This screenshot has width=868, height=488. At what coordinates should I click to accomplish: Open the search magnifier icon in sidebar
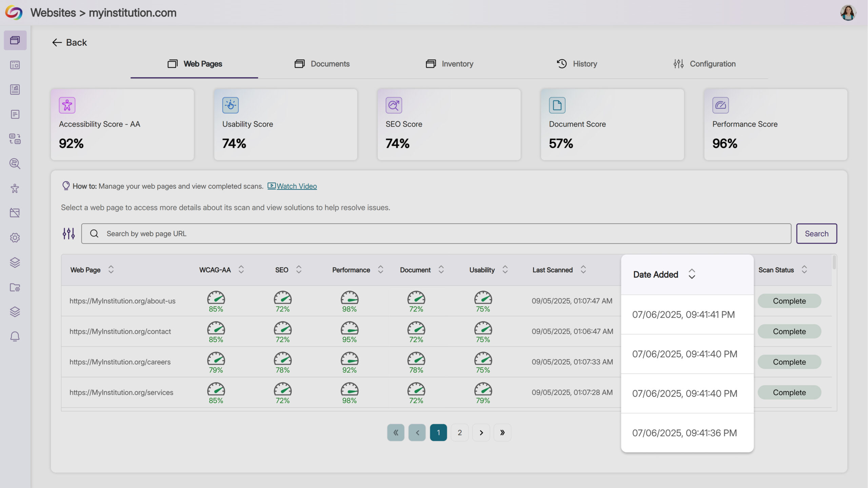(x=15, y=164)
